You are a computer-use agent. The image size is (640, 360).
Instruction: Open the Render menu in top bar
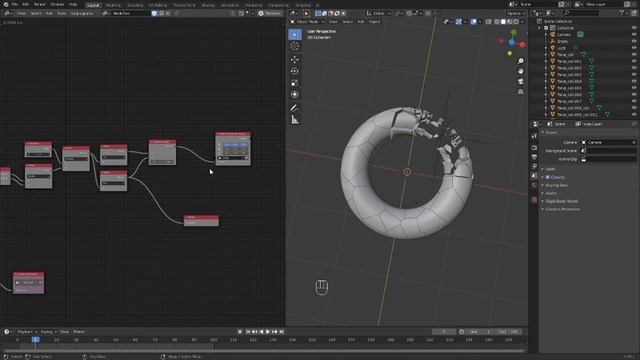tap(40, 4)
